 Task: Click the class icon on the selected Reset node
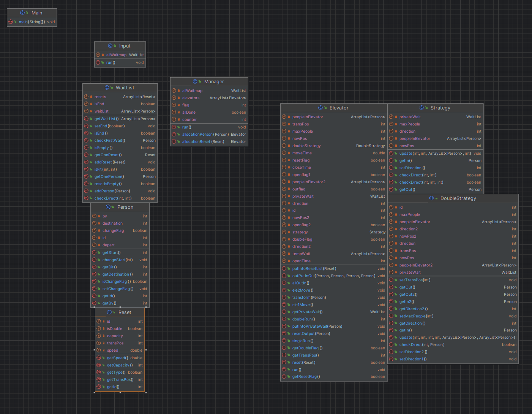(x=109, y=312)
